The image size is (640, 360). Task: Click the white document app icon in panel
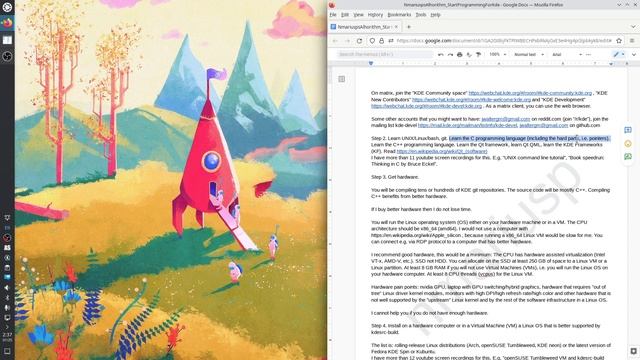[x=7, y=40]
